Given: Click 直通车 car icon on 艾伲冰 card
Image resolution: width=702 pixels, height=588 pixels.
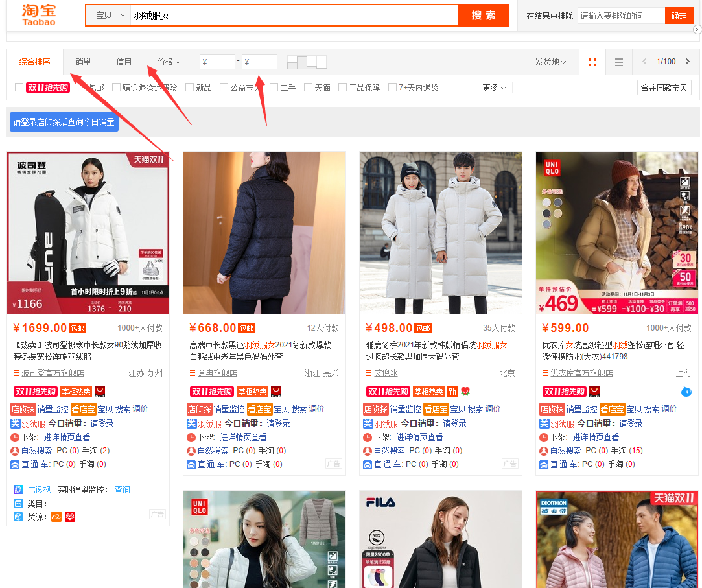Looking at the screenshot, I should [x=368, y=464].
